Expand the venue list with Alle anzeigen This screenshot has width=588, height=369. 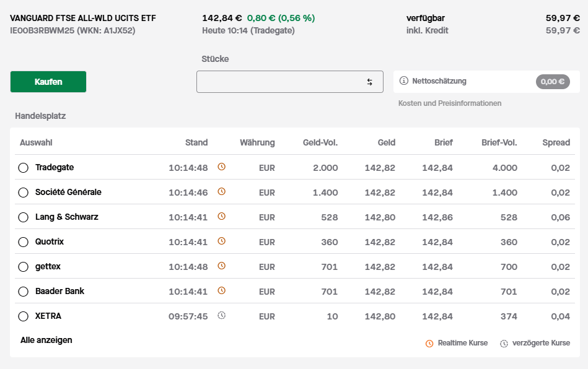tap(46, 340)
